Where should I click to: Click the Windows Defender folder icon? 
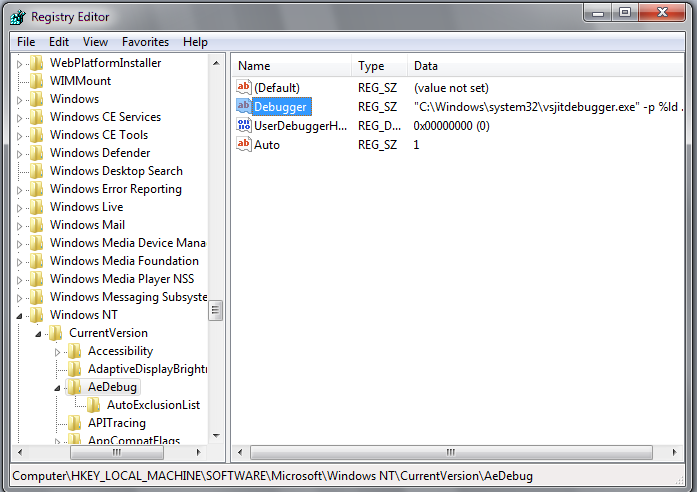tap(36, 153)
